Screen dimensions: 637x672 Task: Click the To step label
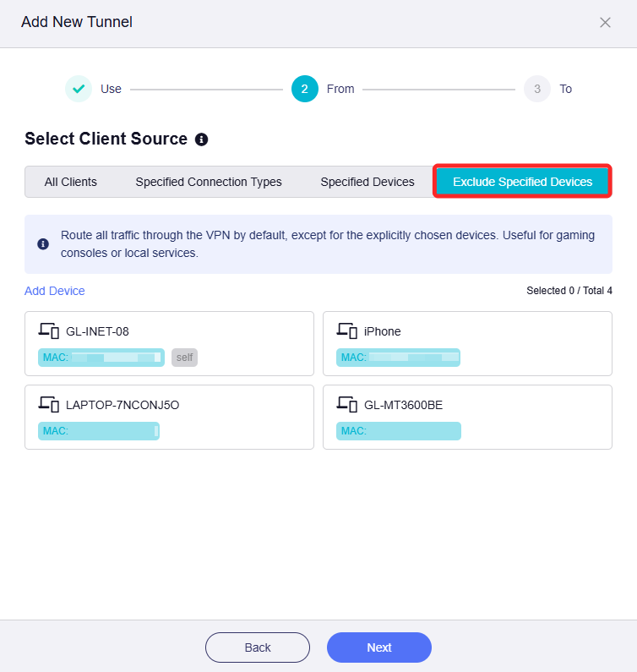565,89
